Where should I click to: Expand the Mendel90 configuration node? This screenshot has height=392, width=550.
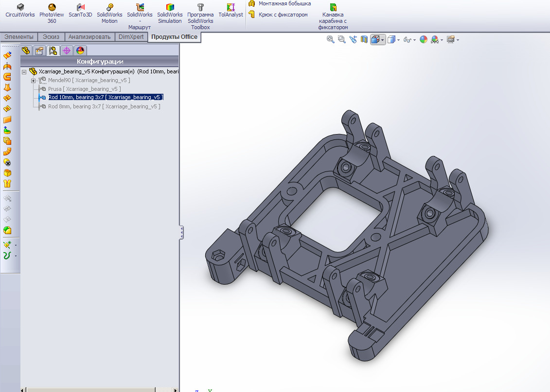click(34, 80)
